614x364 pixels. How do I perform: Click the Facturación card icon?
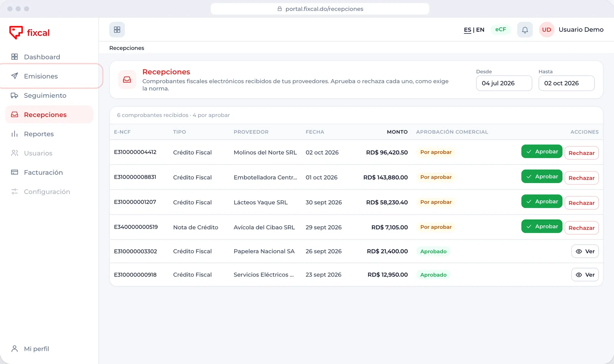(x=15, y=172)
